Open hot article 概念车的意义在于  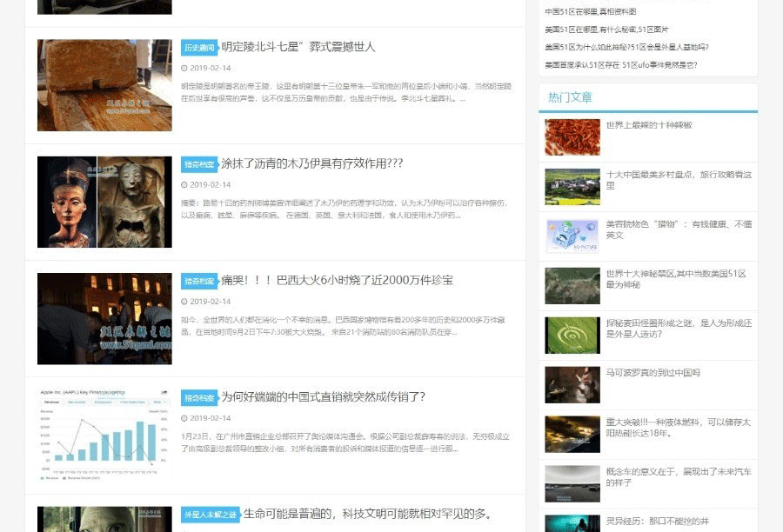[x=679, y=477]
